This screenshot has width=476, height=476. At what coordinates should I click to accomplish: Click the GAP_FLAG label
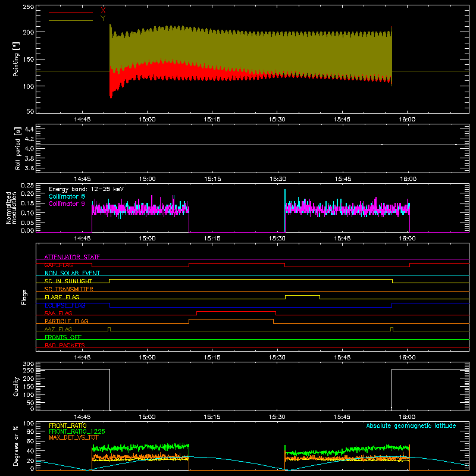58,265
